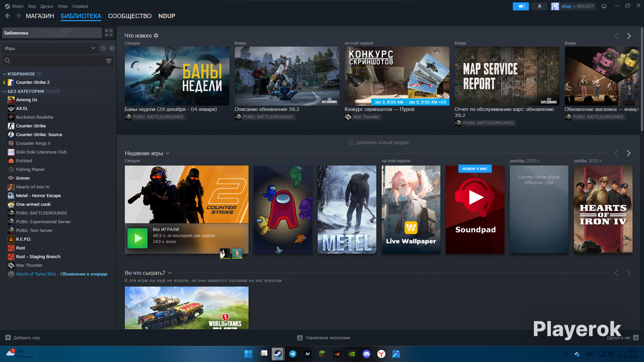The image size is (644, 362).
Task: Click the nDup profile avatar
Action: pyautogui.click(x=555, y=6)
